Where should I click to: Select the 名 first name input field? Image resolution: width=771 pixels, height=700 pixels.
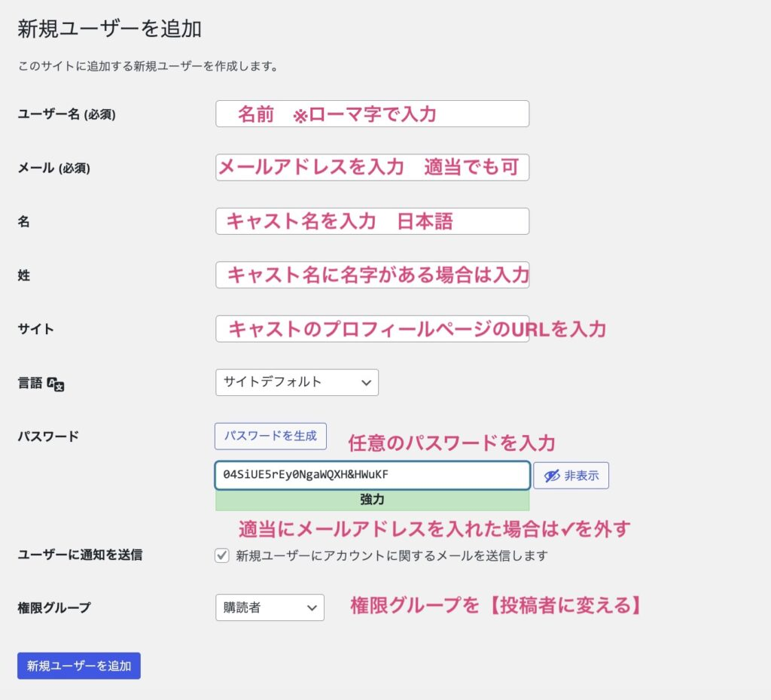click(372, 221)
